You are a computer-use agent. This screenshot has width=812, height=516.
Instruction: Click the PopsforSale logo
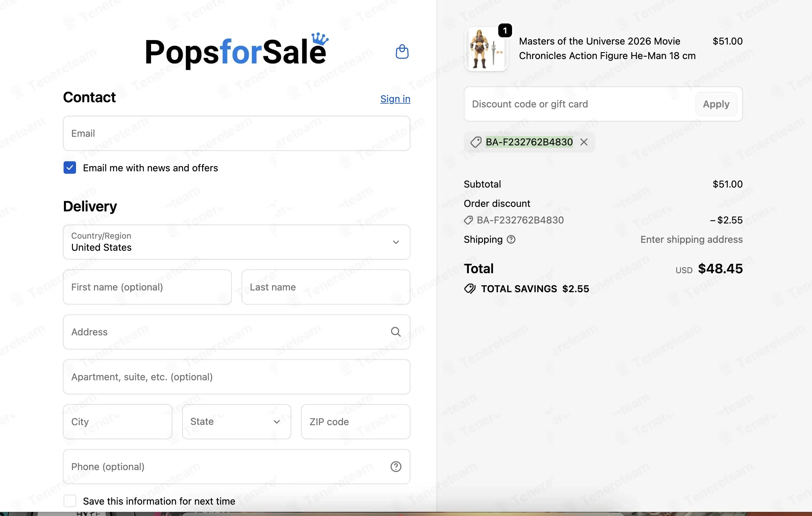point(237,51)
